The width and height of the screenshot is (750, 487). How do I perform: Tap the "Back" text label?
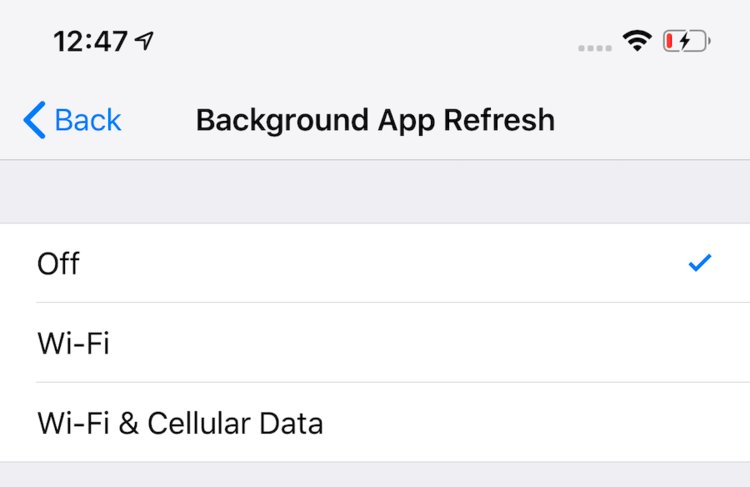pyautogui.click(x=88, y=121)
